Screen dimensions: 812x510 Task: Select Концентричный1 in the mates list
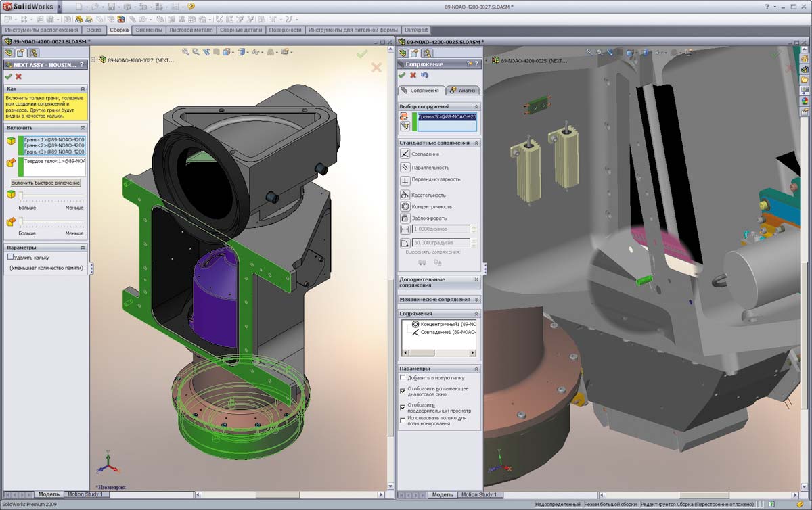(x=444, y=325)
